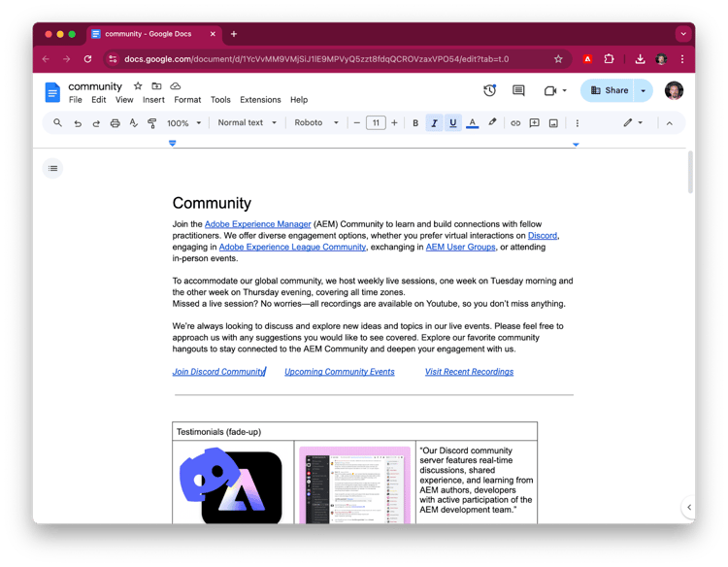Expand the Share options arrow

point(643,90)
